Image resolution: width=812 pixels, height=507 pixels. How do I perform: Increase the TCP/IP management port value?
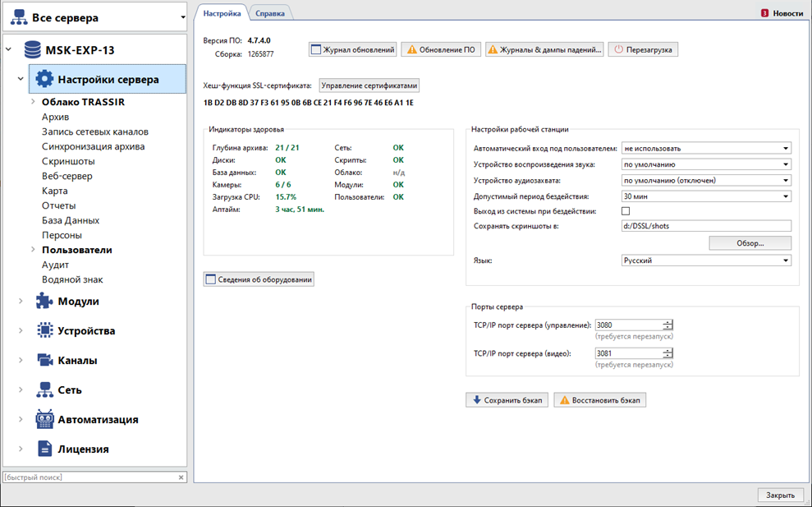[667, 322]
